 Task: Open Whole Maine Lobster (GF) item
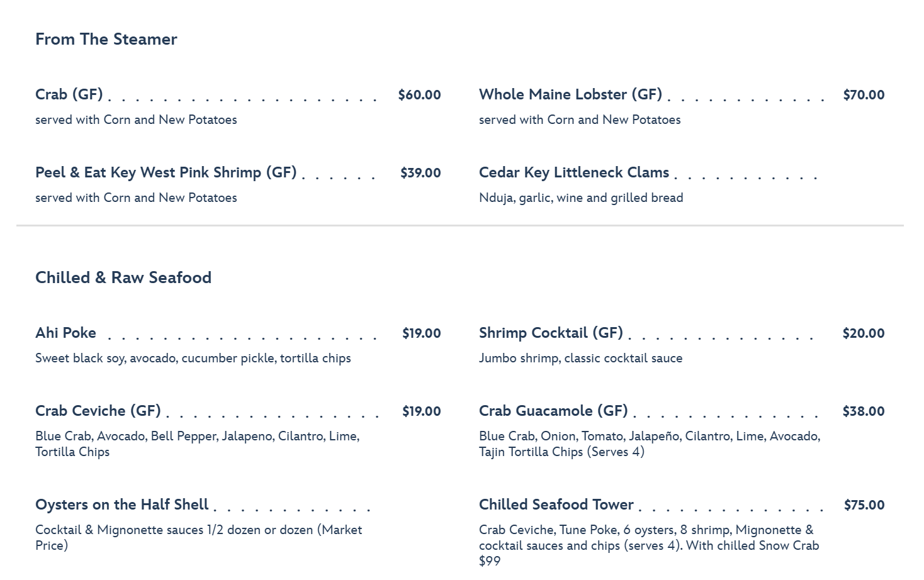(x=570, y=94)
